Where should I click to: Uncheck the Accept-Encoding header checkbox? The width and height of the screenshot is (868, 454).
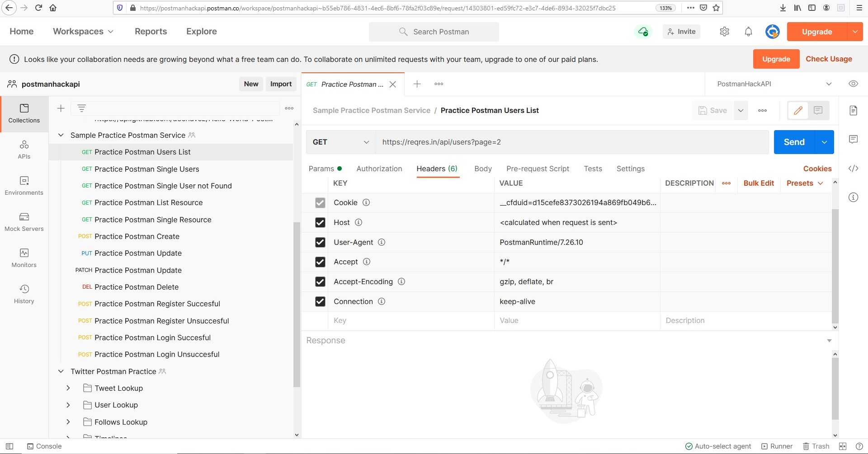[x=320, y=281]
